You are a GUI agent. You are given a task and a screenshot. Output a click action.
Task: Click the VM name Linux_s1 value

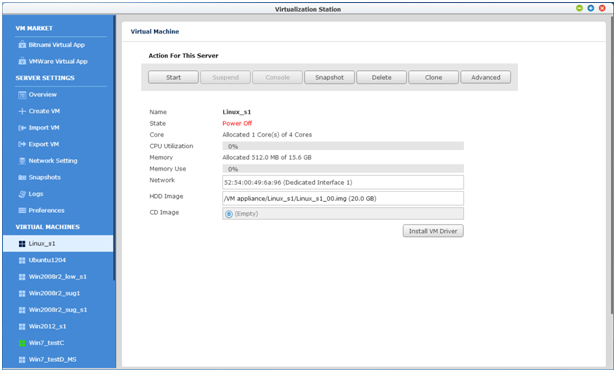coord(236,112)
